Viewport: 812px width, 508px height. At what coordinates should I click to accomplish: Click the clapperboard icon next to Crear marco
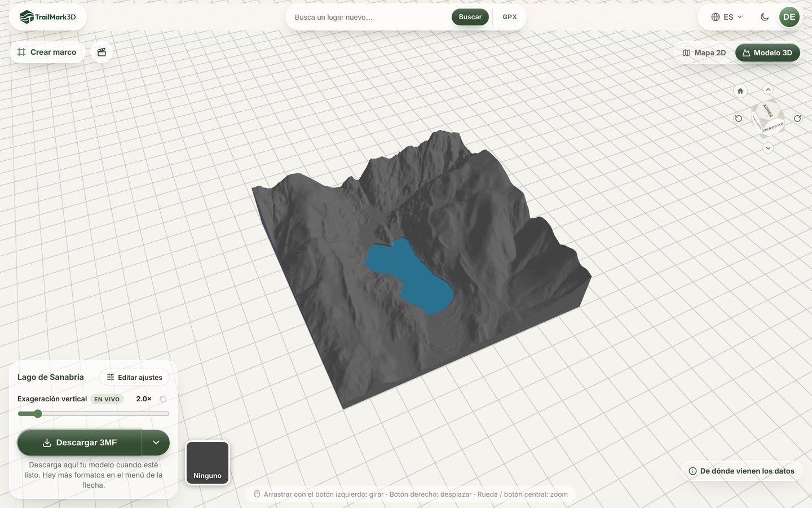[x=101, y=52]
